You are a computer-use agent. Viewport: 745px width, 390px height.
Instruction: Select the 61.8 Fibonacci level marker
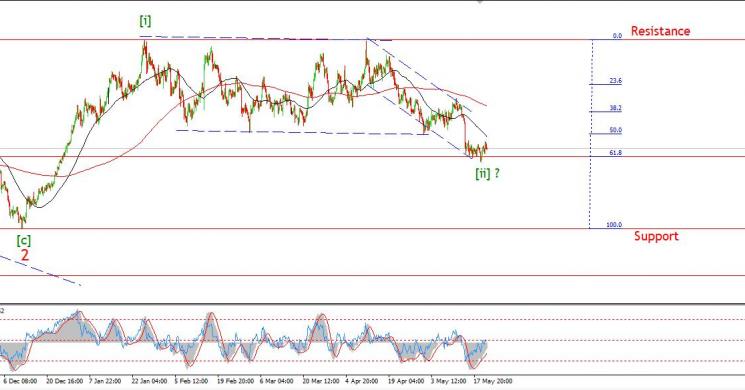615,153
